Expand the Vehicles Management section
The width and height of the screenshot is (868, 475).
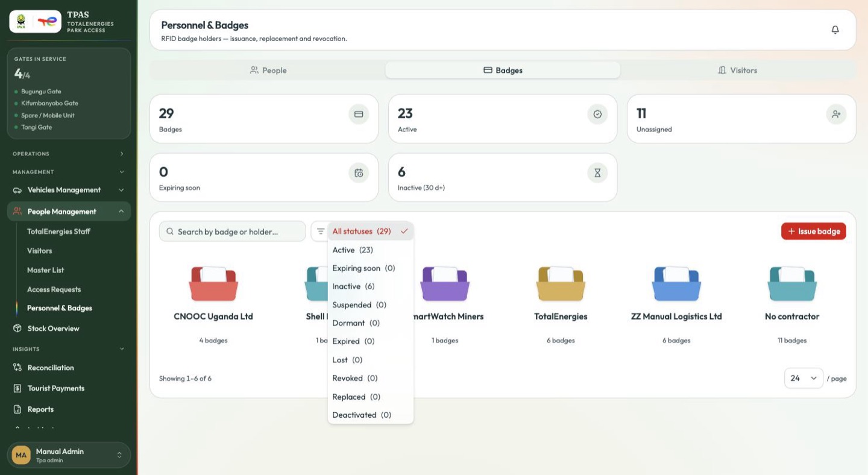69,190
